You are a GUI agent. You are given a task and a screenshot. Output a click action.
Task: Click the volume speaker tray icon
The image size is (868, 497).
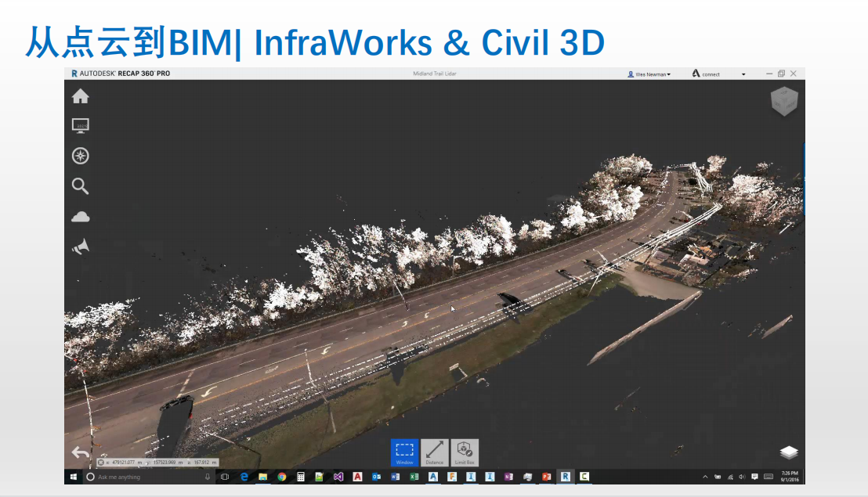(742, 477)
